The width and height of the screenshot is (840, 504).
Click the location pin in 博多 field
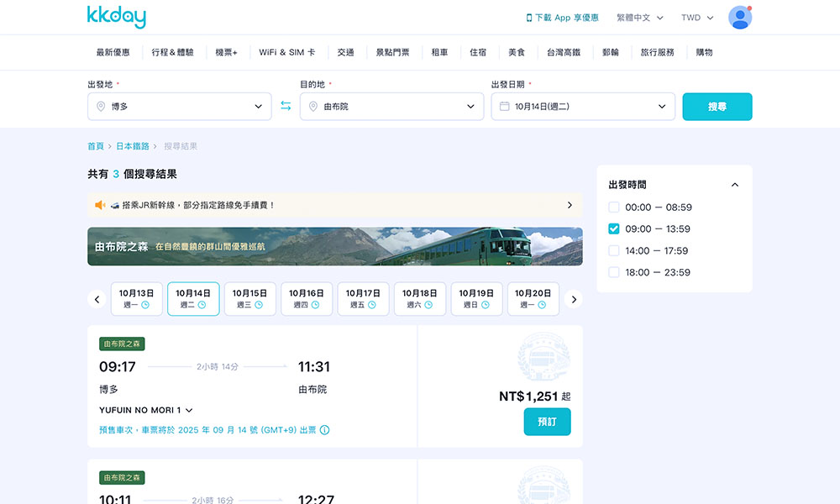coord(101,107)
